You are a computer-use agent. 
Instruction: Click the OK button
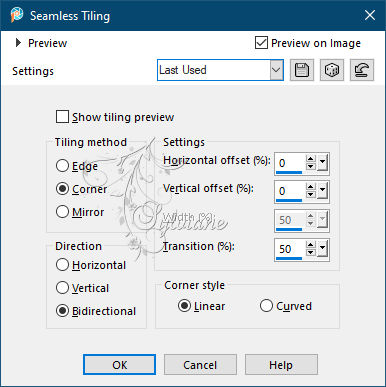click(119, 365)
